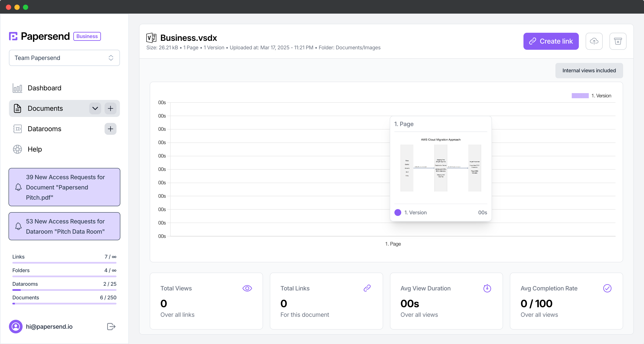Click the logout icon next to email
This screenshot has height=344, width=644.
click(x=111, y=326)
